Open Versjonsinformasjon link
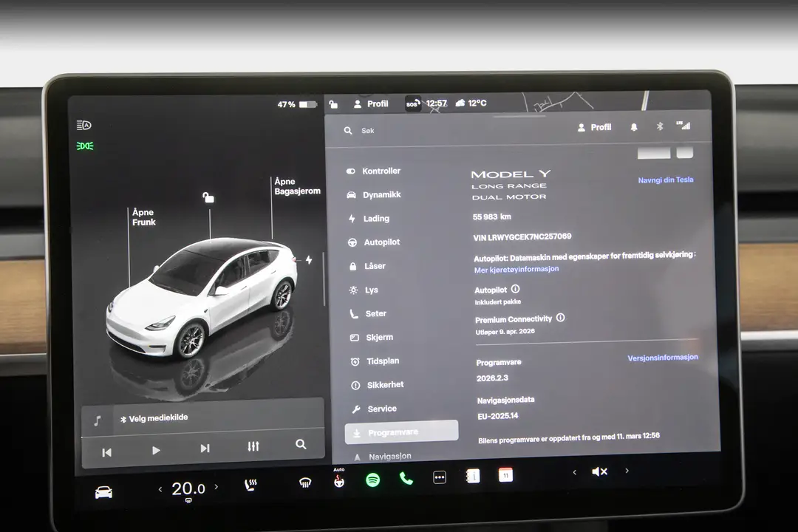798x532 pixels. (663, 358)
